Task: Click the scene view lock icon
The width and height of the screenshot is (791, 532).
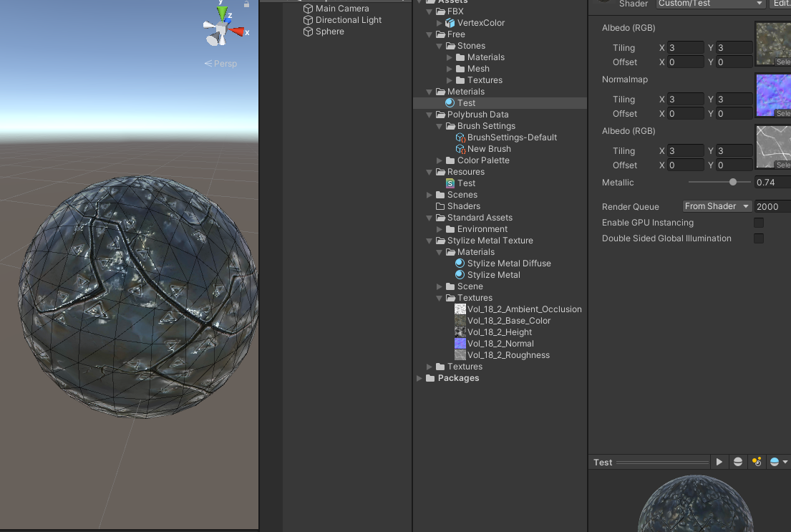Action: (x=247, y=4)
